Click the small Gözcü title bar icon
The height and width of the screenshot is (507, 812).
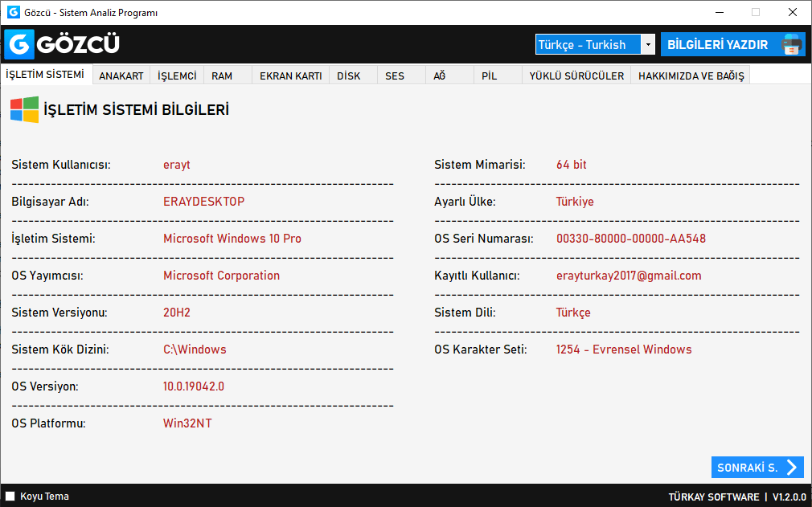click(13, 12)
